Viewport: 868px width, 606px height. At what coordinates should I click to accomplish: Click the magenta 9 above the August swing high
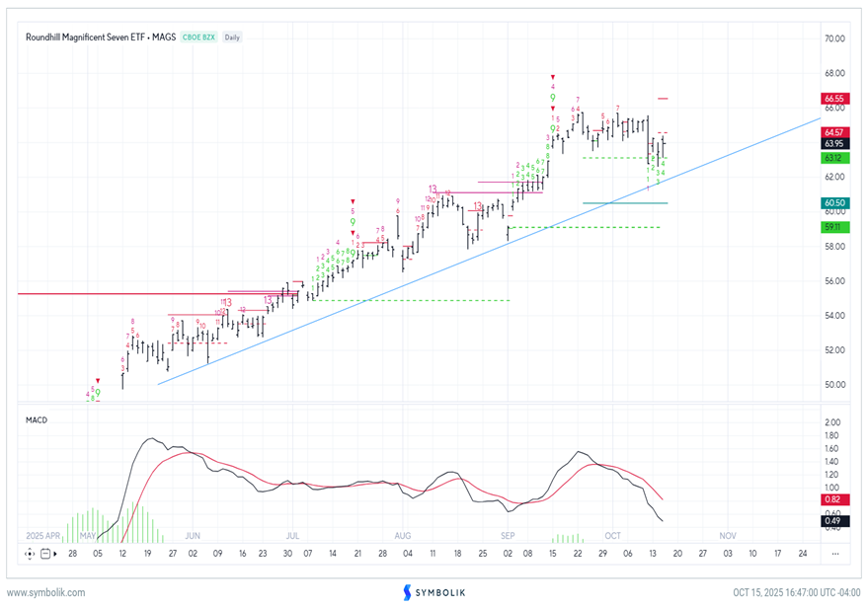coord(398,202)
